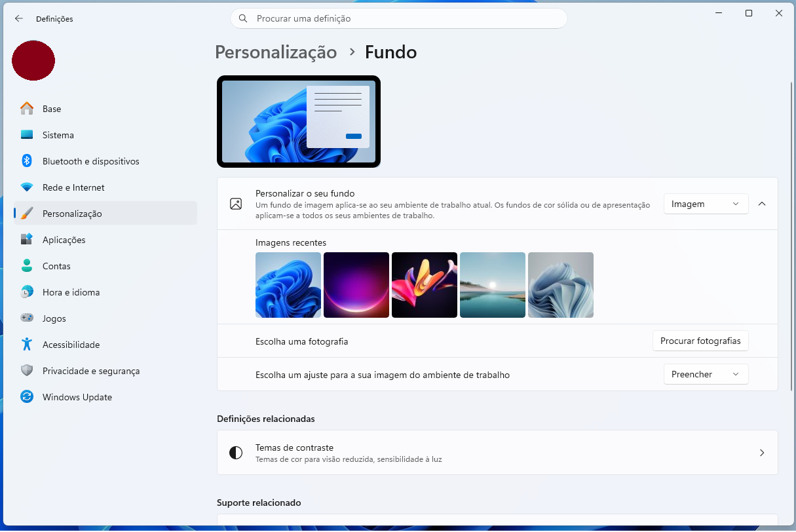Click the Base home icon
The height and width of the screenshot is (532, 796).
tap(27, 109)
